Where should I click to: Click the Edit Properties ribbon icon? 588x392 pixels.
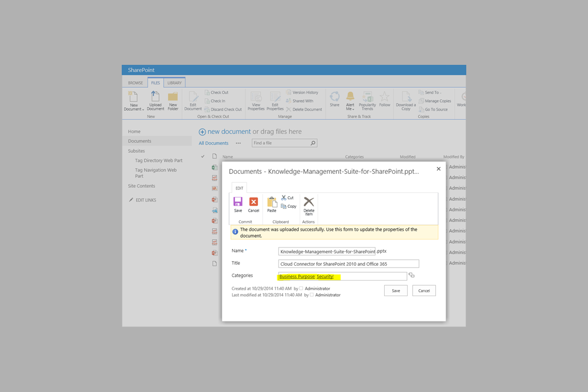coord(275,96)
